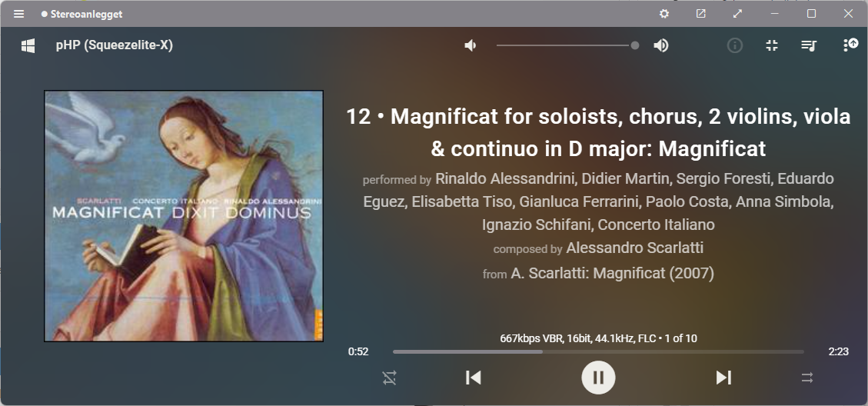Open pHP (Squeezelite-X) player selector

(x=114, y=45)
